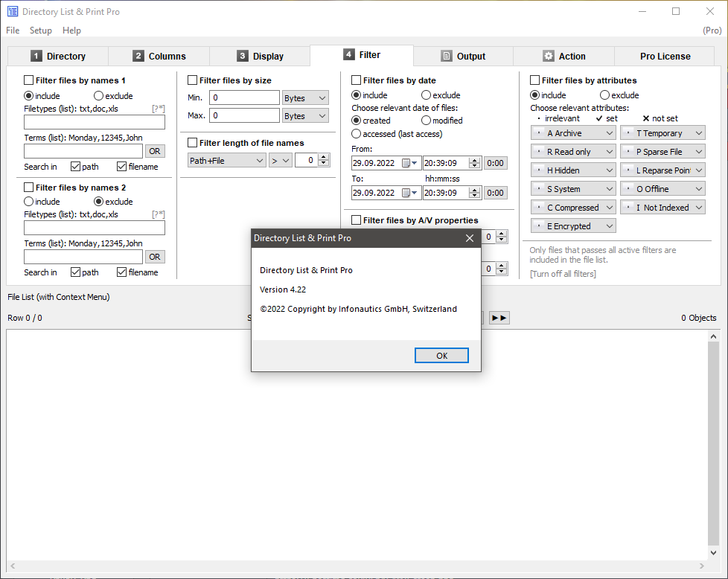This screenshot has height=579, width=728.
Task: Choose the modified date radio button
Action: 426,121
